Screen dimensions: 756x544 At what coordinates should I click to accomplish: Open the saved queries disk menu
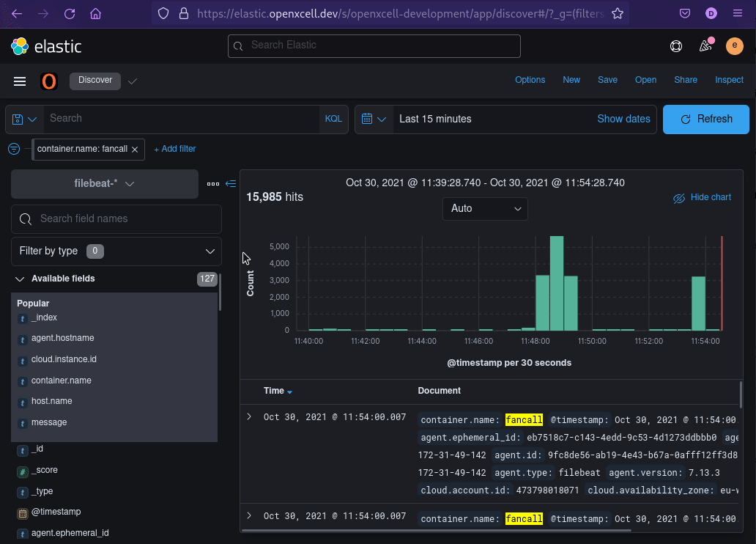(x=24, y=120)
